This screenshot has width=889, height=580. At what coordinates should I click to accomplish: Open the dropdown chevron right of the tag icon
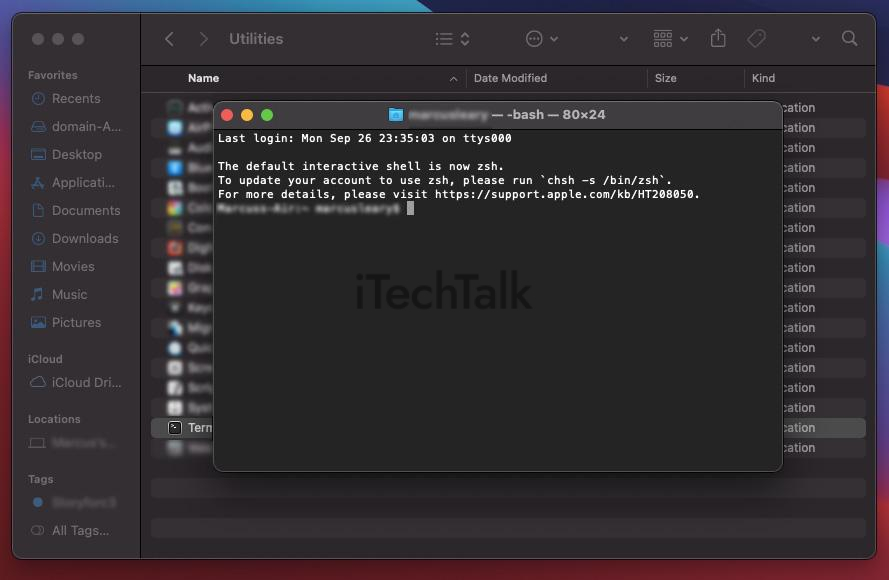[814, 38]
